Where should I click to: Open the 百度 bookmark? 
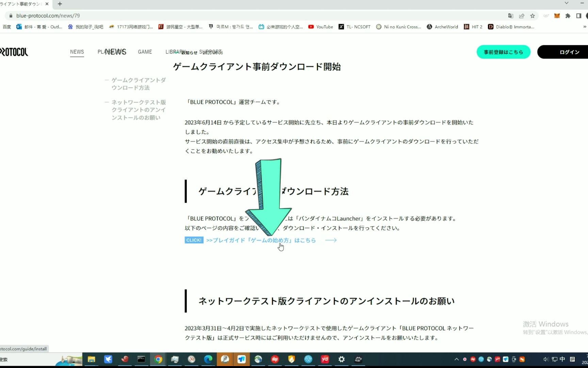[7, 27]
